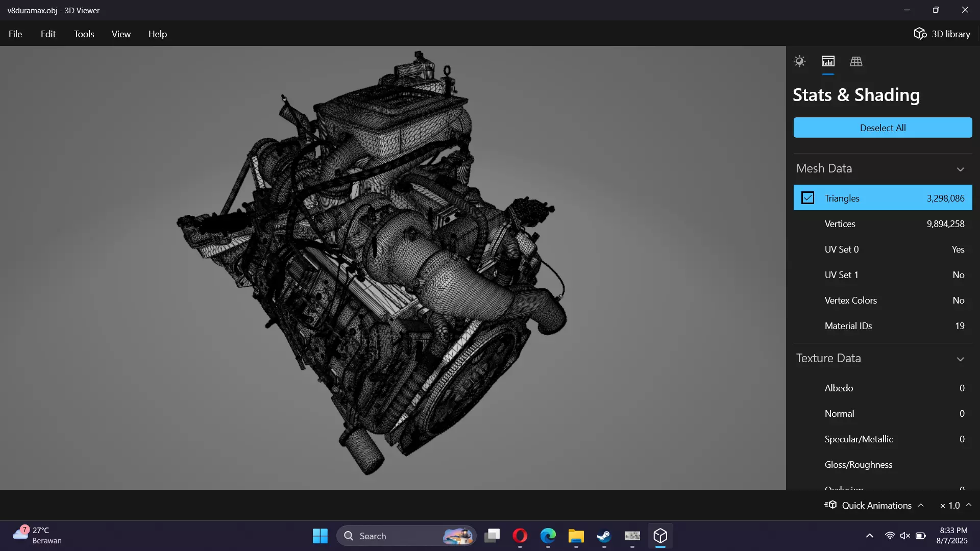
Task: Open File Explorer from taskbar
Action: pos(576,536)
